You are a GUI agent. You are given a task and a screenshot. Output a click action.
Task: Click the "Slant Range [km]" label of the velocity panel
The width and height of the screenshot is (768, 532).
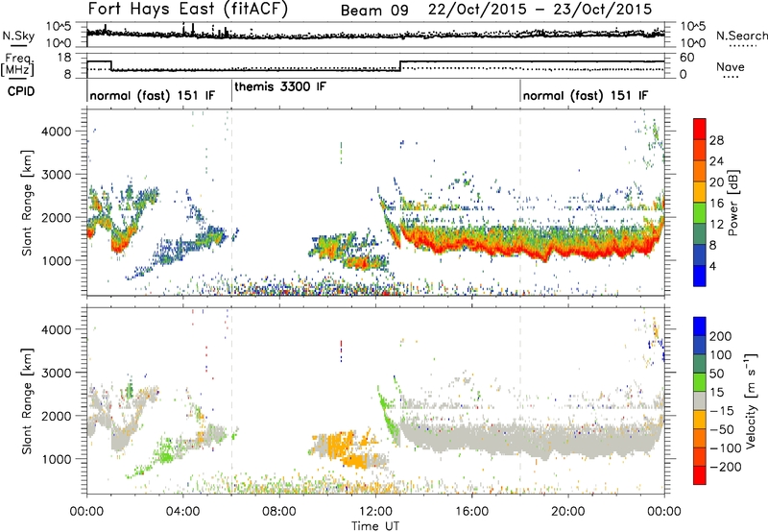coord(27,401)
